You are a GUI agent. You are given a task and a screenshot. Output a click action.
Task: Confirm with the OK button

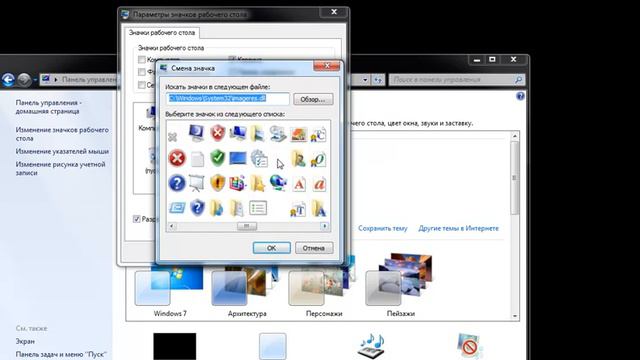(x=271, y=248)
